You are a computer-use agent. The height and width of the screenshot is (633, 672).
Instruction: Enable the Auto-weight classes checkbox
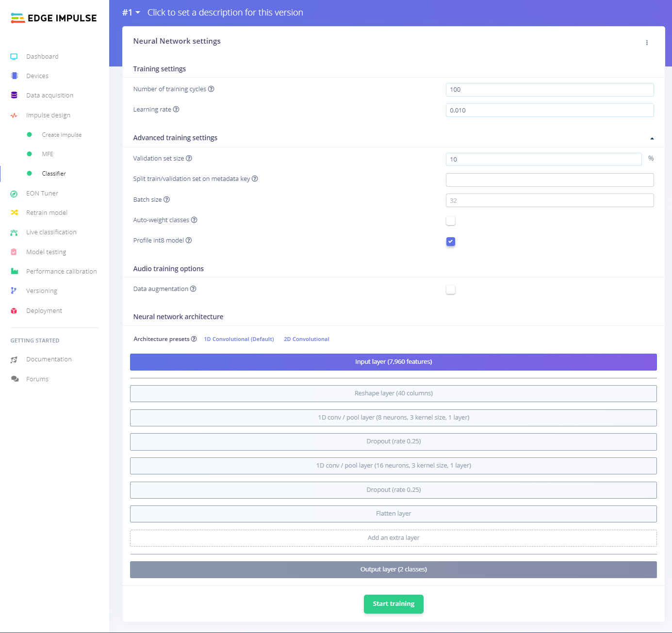click(451, 221)
